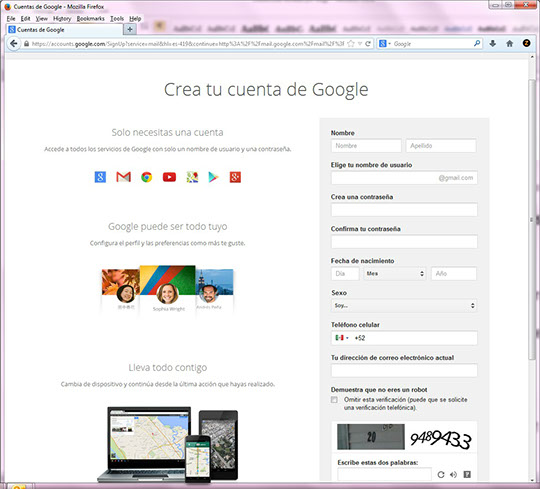The height and width of the screenshot is (489, 540).
Task: Click the username field ending @gmail.com
Action: pyautogui.click(x=404, y=178)
